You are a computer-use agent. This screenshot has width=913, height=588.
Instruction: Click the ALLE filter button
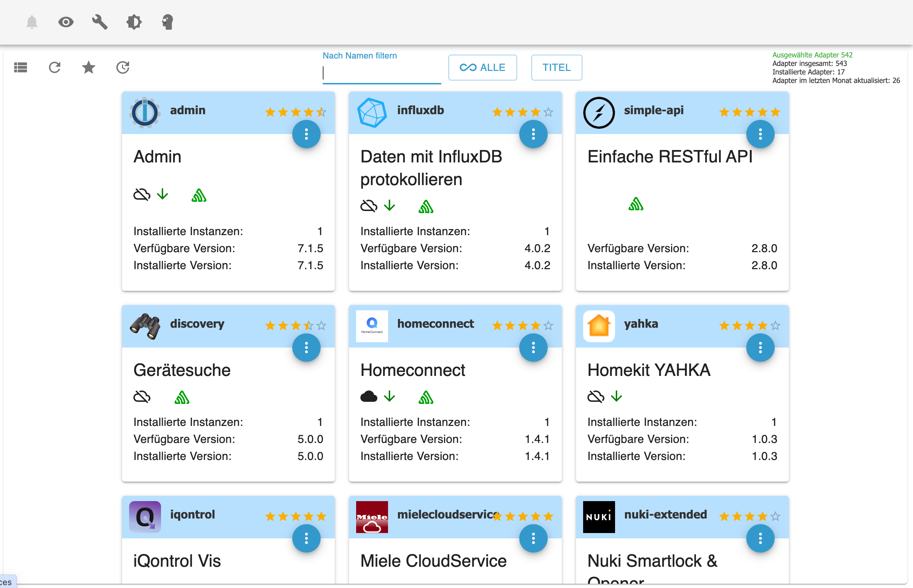point(482,68)
